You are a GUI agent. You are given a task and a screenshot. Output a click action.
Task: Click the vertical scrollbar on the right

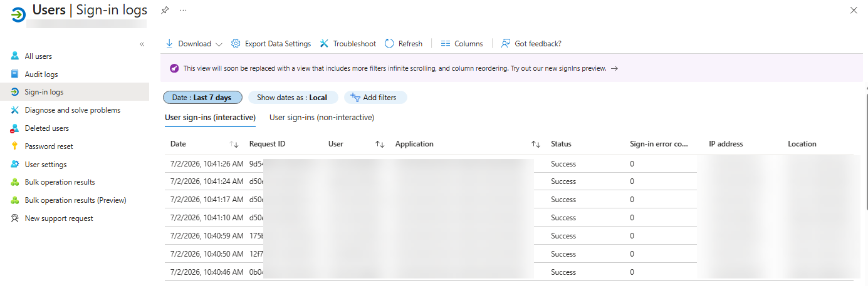pyautogui.click(x=865, y=150)
